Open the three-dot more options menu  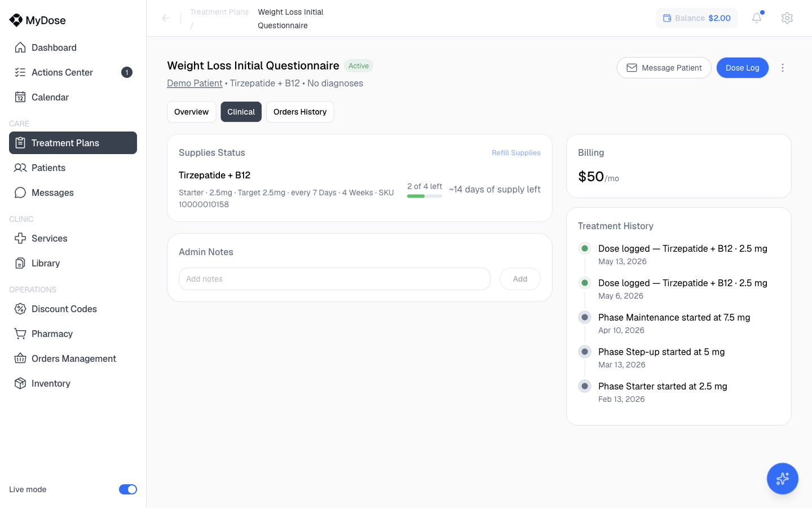pyautogui.click(x=783, y=68)
